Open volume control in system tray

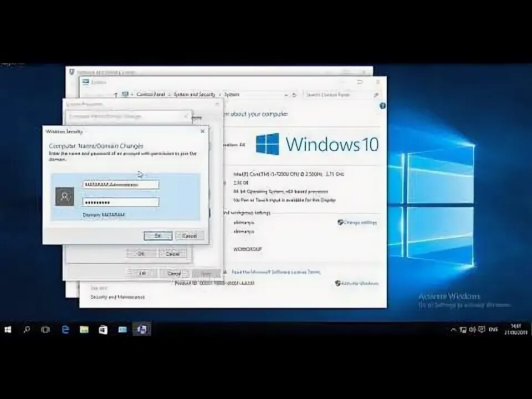point(472,329)
